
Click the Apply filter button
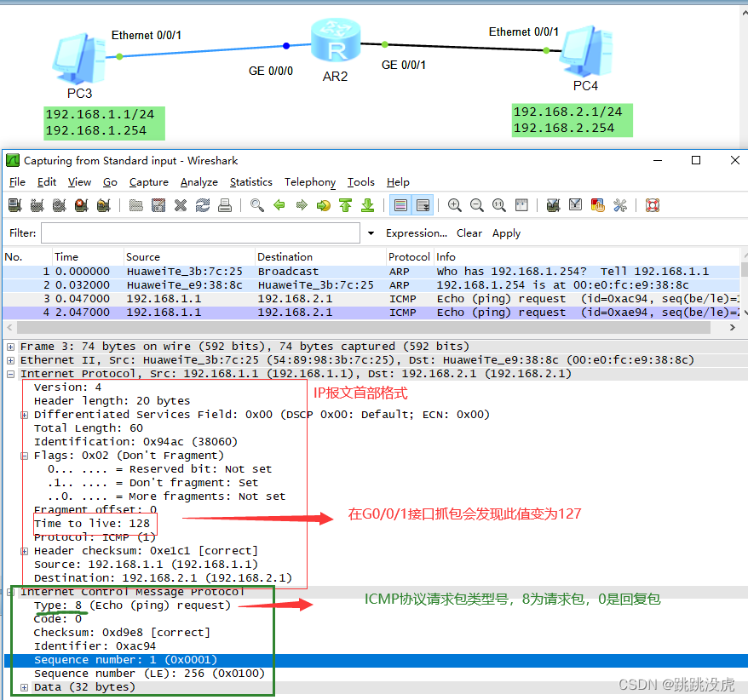pyautogui.click(x=507, y=233)
